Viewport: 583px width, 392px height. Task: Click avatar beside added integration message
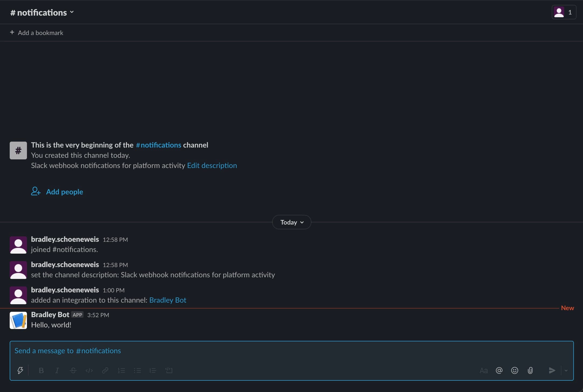coord(18,295)
